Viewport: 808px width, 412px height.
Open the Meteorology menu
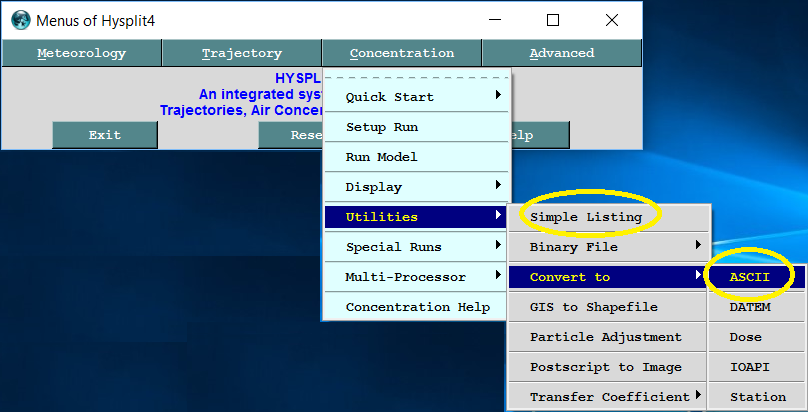point(81,53)
